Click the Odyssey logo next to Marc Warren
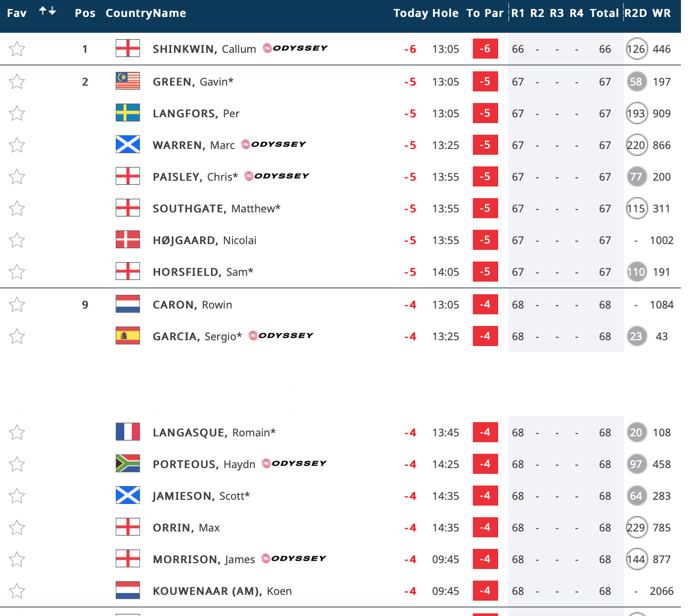Image resolution: width=691 pixels, height=616 pixels. [274, 144]
